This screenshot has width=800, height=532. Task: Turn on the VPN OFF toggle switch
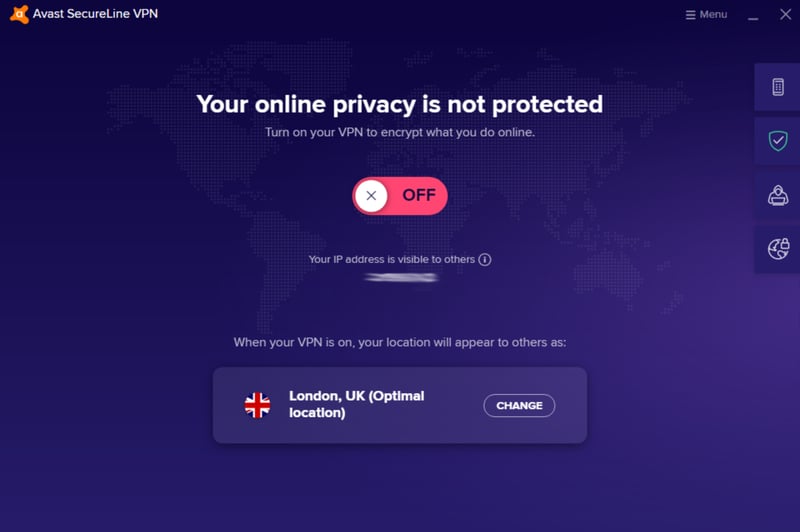click(x=399, y=196)
